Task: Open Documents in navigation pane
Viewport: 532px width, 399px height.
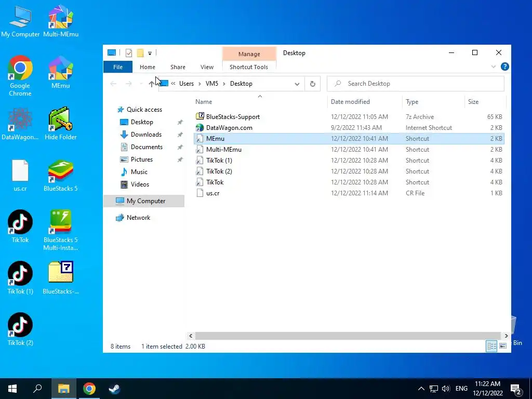Action: [x=147, y=147]
